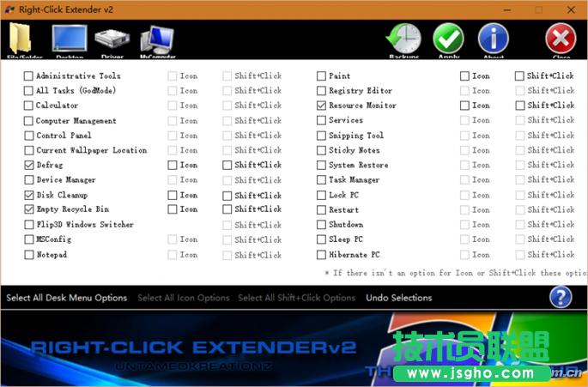588x387 pixels.
Task: Enable the Administrative Tools checkbox
Action: [29, 76]
